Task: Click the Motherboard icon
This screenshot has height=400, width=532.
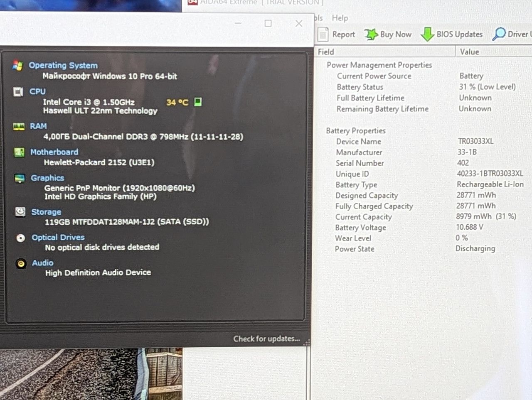Action: click(x=19, y=152)
